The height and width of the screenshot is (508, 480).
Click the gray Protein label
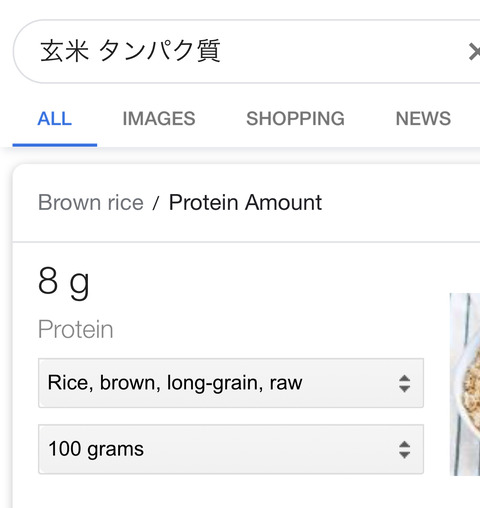coord(76,329)
